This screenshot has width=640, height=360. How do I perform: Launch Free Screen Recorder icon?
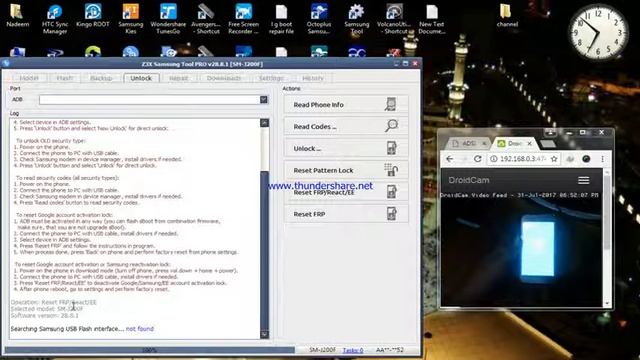pyautogui.click(x=243, y=19)
